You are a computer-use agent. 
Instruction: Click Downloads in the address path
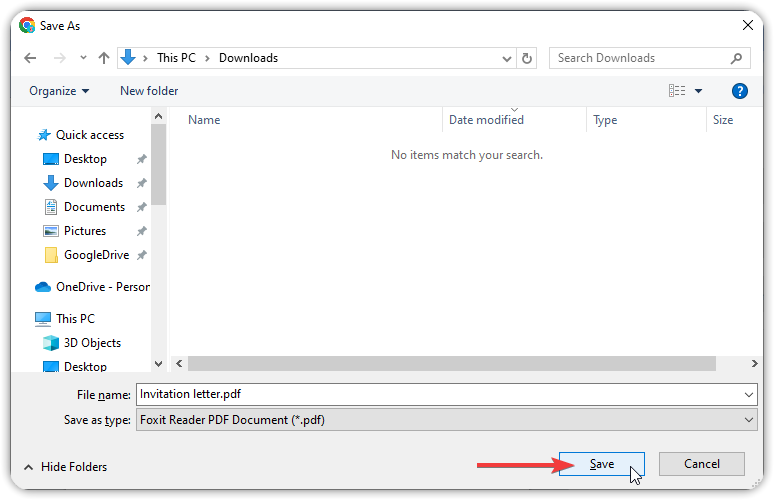248,58
